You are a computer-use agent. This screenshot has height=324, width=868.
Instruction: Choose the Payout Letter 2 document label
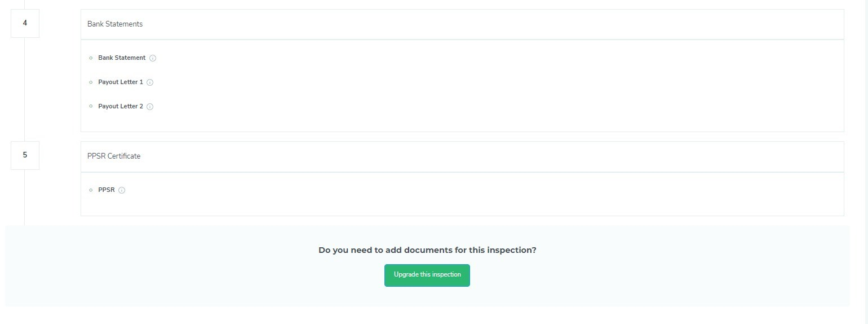click(121, 107)
